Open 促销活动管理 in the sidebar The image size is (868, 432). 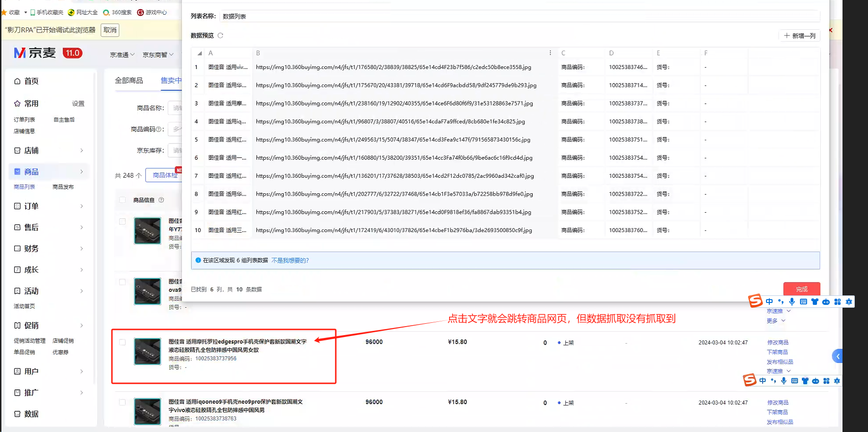pos(30,341)
